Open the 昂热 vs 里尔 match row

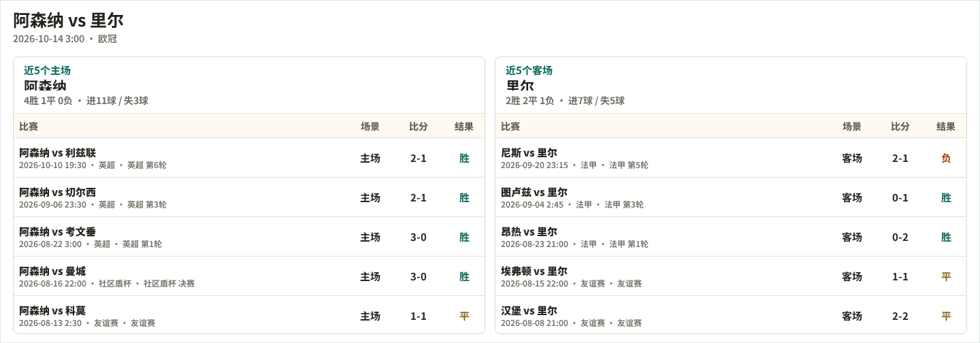(x=731, y=237)
